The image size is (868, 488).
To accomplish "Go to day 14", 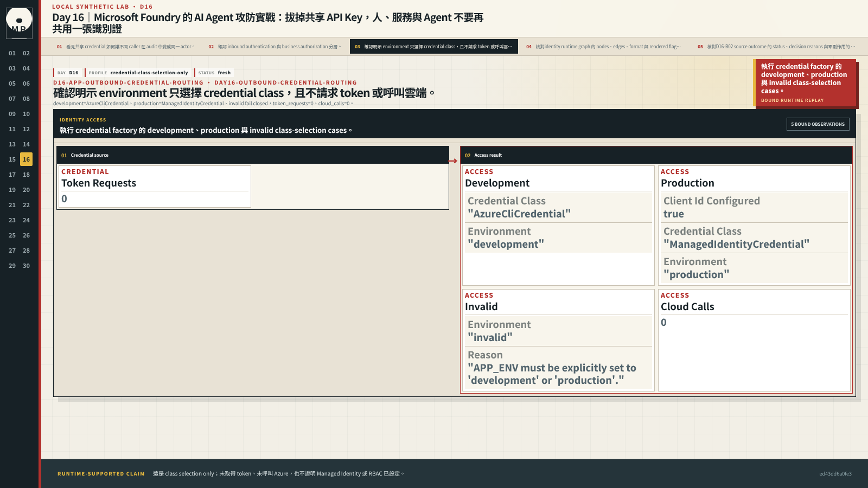I will [x=26, y=144].
